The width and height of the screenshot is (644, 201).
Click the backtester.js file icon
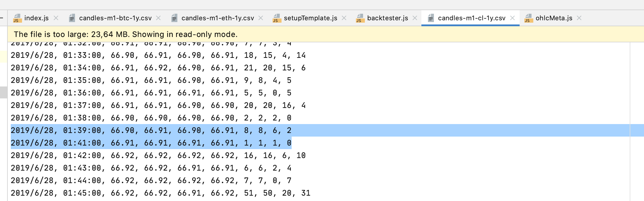(360, 18)
